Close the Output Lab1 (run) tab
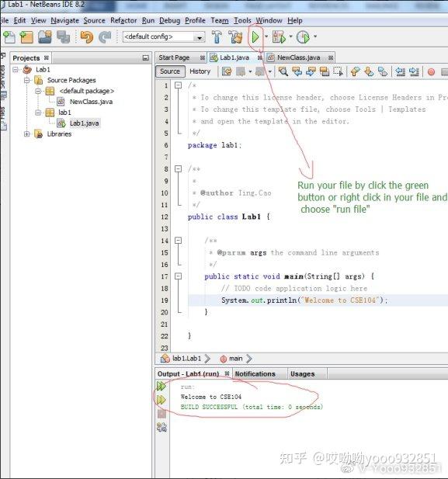The image size is (448, 479). (227, 373)
